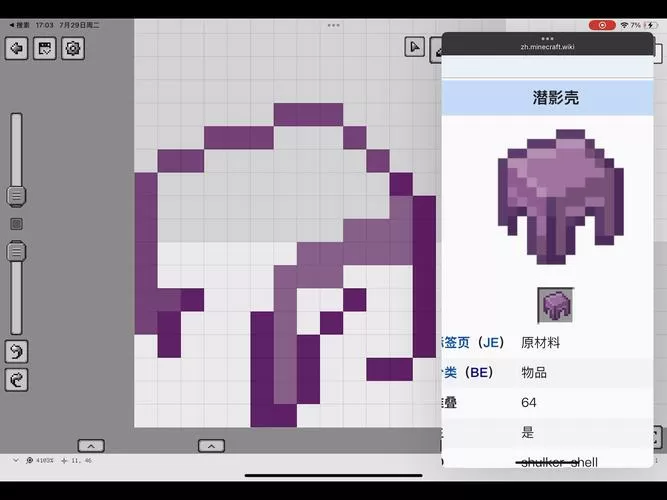667x500 pixels.
Task: Tap the small square button between sliders
Action: pyautogui.click(x=16, y=224)
